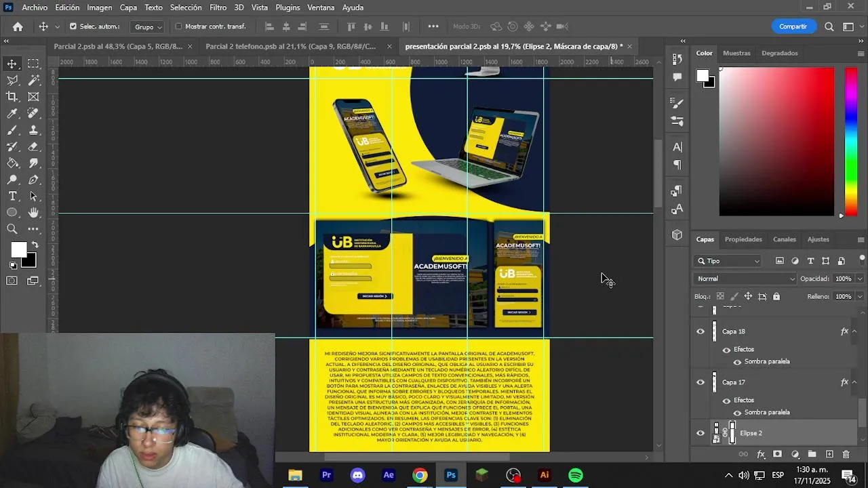The height and width of the screenshot is (488, 868).
Task: Hide Efectos of Capa 17
Action: [726, 401]
